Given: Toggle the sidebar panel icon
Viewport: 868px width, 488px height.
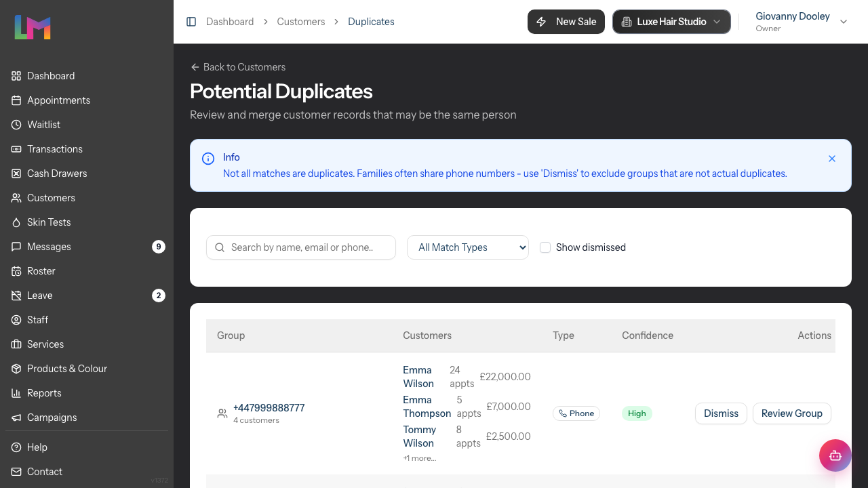Looking at the screenshot, I should (x=191, y=22).
